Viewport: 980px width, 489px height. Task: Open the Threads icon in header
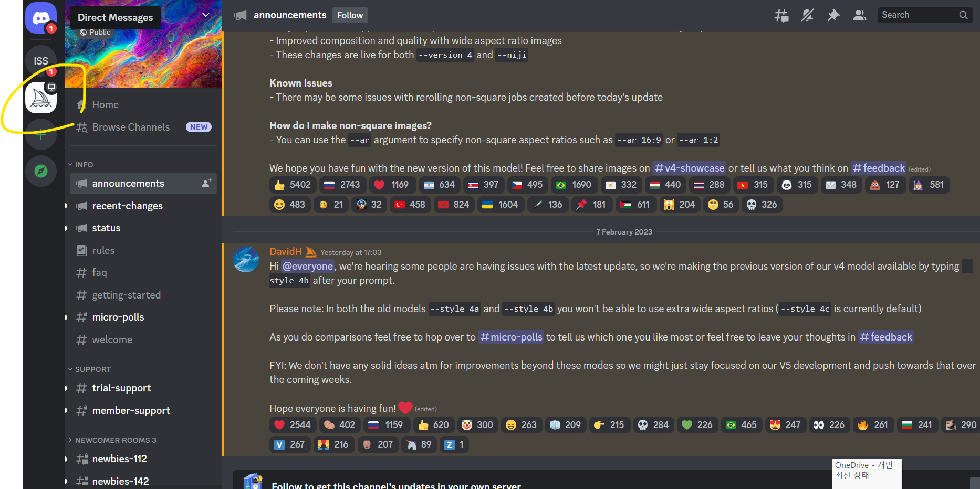(781, 15)
